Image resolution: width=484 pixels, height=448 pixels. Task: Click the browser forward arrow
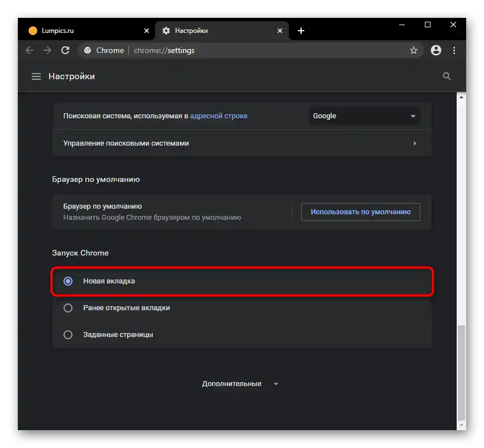(x=47, y=50)
